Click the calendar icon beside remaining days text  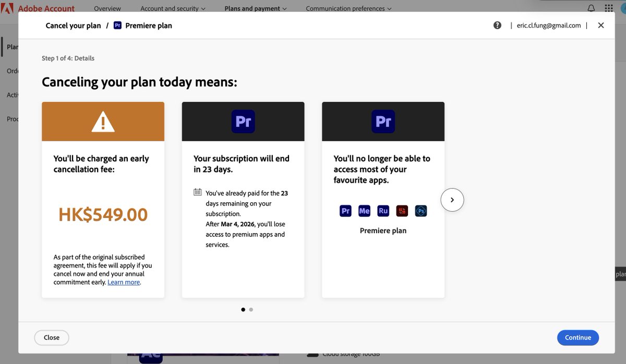click(198, 192)
